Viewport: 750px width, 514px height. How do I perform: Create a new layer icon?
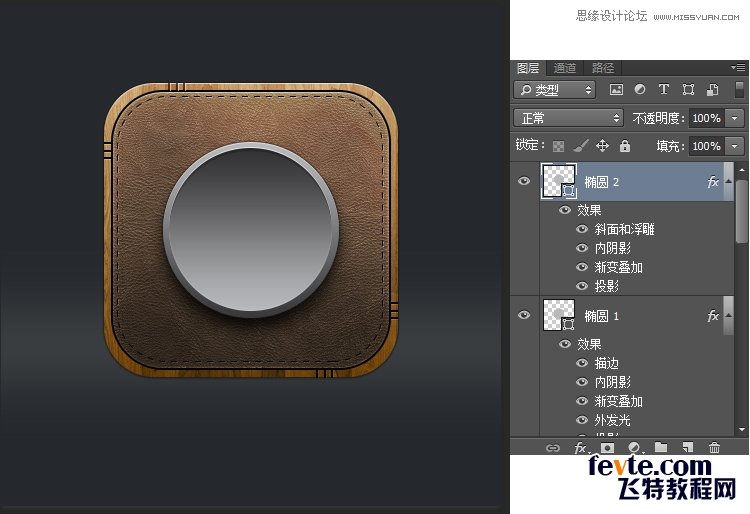pos(688,448)
